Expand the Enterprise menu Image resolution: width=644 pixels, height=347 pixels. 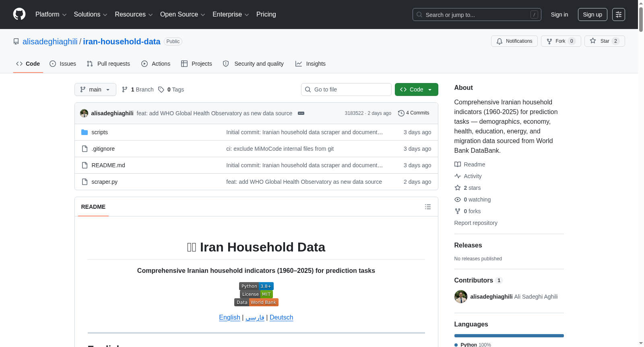[x=231, y=15]
